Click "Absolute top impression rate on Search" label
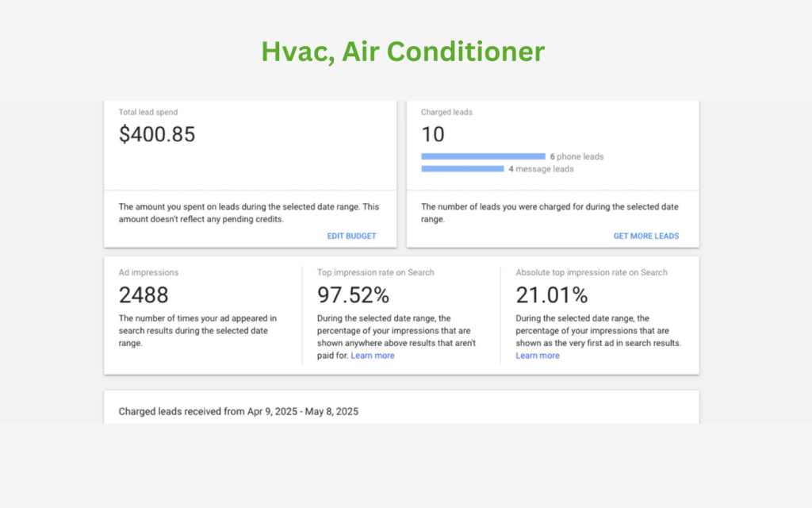The image size is (812, 508). (592, 272)
